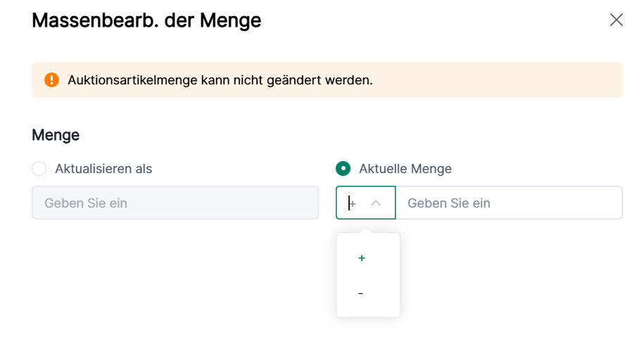Click the placeholder "Geben Sie ein" beside operator dropdown
Image resolution: width=644 pixels, height=337 pixels.
tap(449, 203)
